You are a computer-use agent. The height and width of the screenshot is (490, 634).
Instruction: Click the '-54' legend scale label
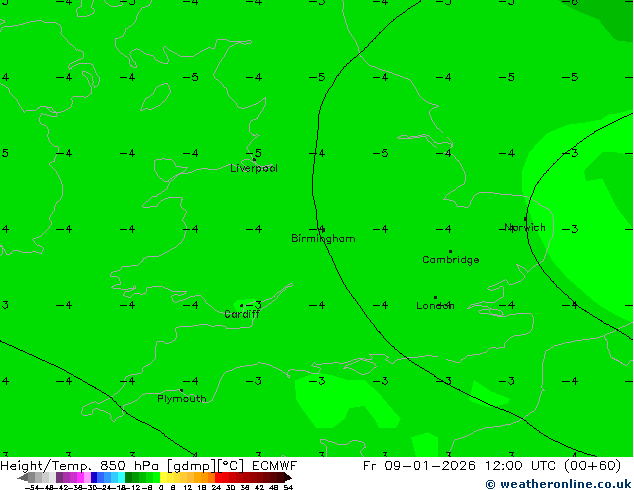pyautogui.click(x=32, y=487)
